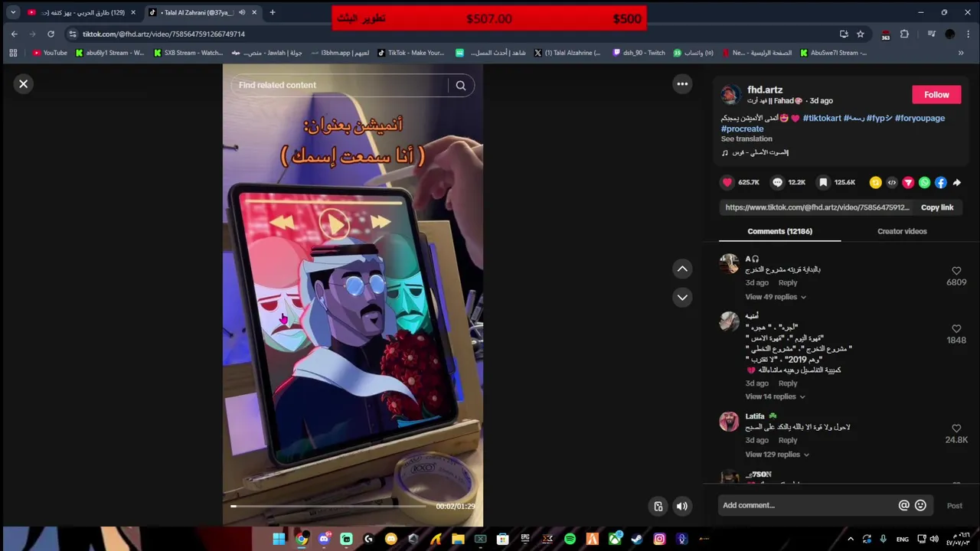Copy the video link
980x551 pixels.
click(937, 207)
